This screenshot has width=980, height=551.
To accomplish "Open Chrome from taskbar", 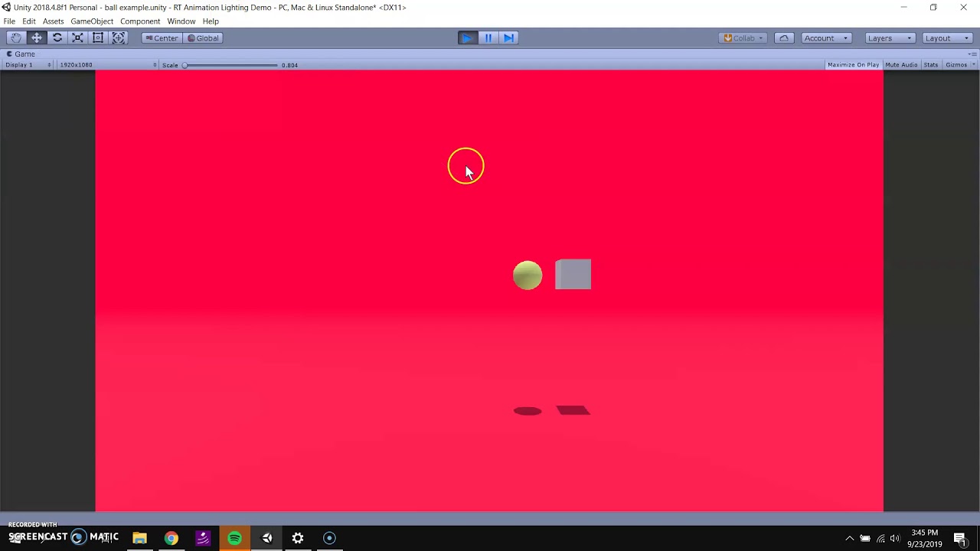I will [171, 538].
